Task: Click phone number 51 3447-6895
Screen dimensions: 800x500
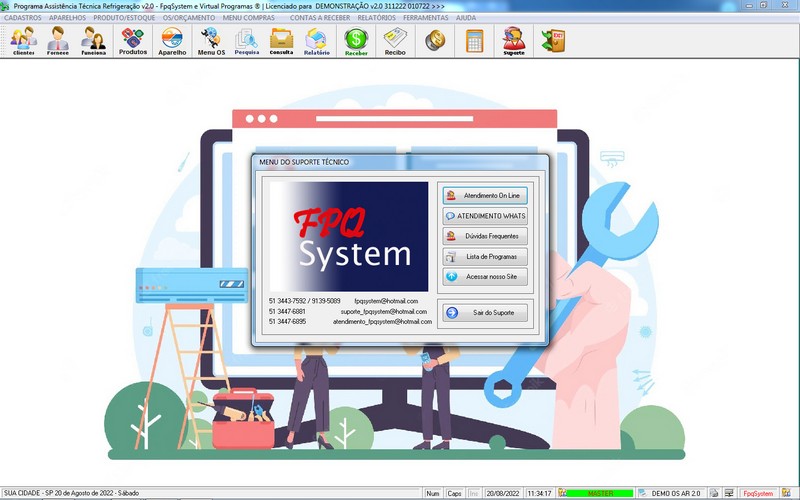Action: pyautogui.click(x=287, y=321)
